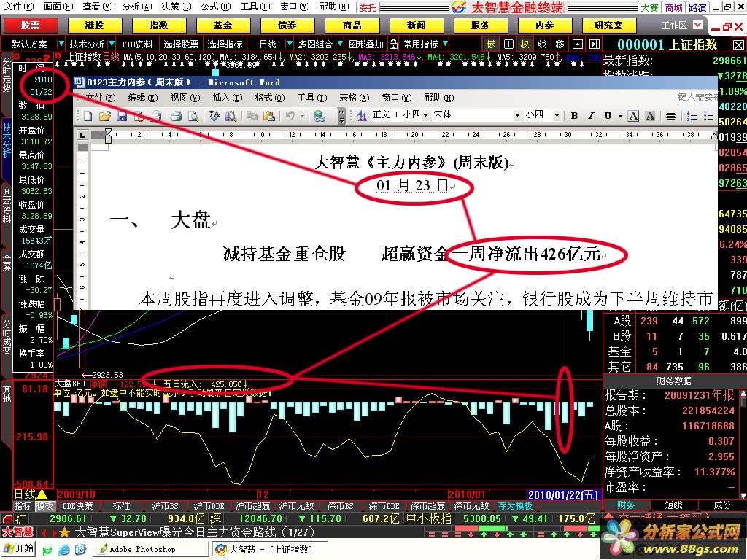
Task: Click the 股票 main category button
Action: (31, 26)
